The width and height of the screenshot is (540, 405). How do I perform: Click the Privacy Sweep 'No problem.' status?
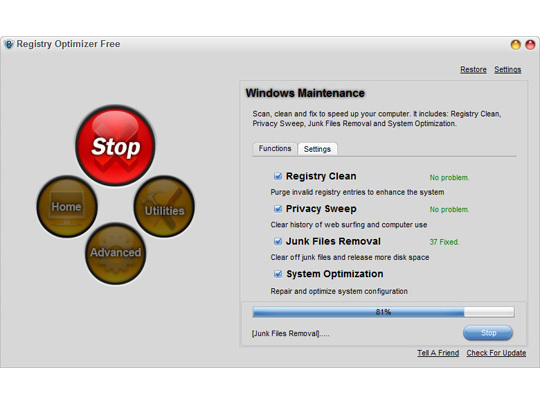pyautogui.click(x=449, y=209)
